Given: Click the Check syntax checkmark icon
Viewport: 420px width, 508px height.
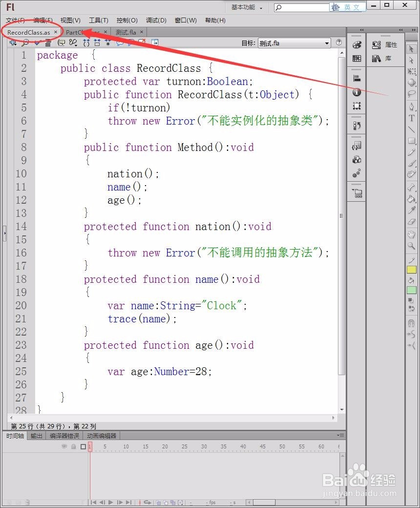Looking at the screenshot, I should point(37,42).
